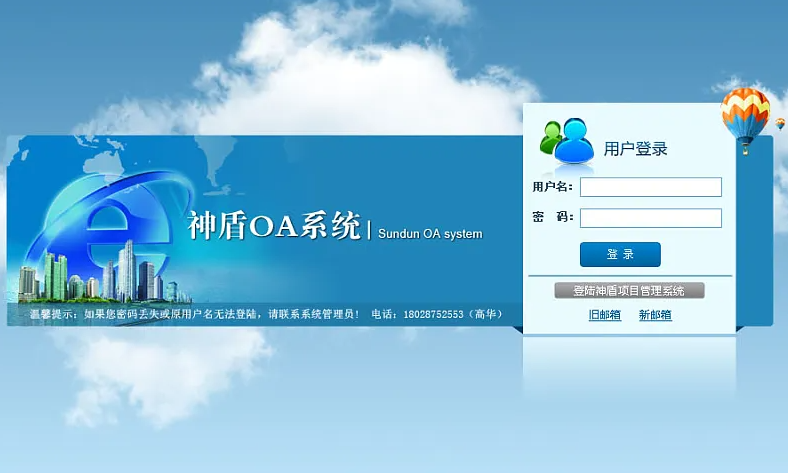Click the 用户名 username input field
This screenshot has height=473, width=788.
(x=651, y=187)
